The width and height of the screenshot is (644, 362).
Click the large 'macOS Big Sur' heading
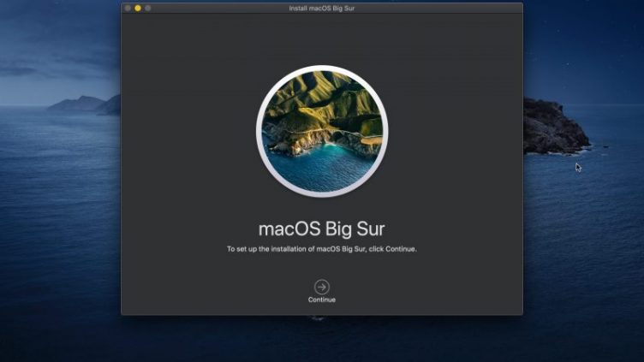pyautogui.click(x=322, y=229)
